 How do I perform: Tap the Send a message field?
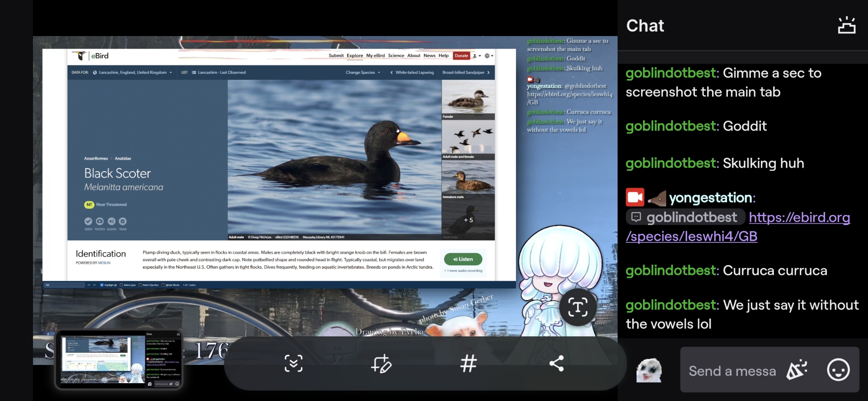732,371
